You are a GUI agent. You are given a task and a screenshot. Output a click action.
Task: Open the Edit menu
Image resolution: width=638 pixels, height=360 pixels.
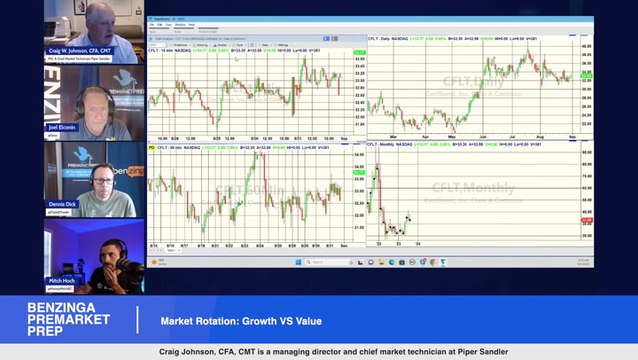[x=160, y=25]
